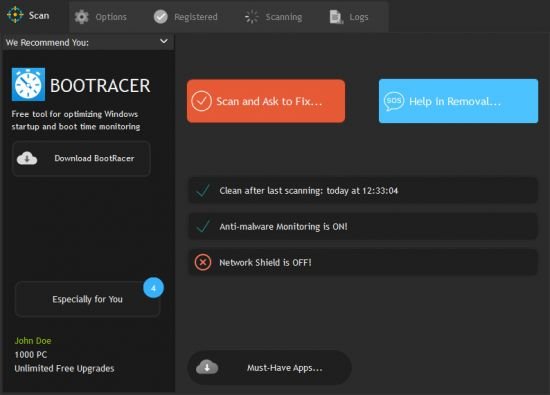Click the circled check on Scan button
This screenshot has height=395, width=550.
(x=201, y=101)
